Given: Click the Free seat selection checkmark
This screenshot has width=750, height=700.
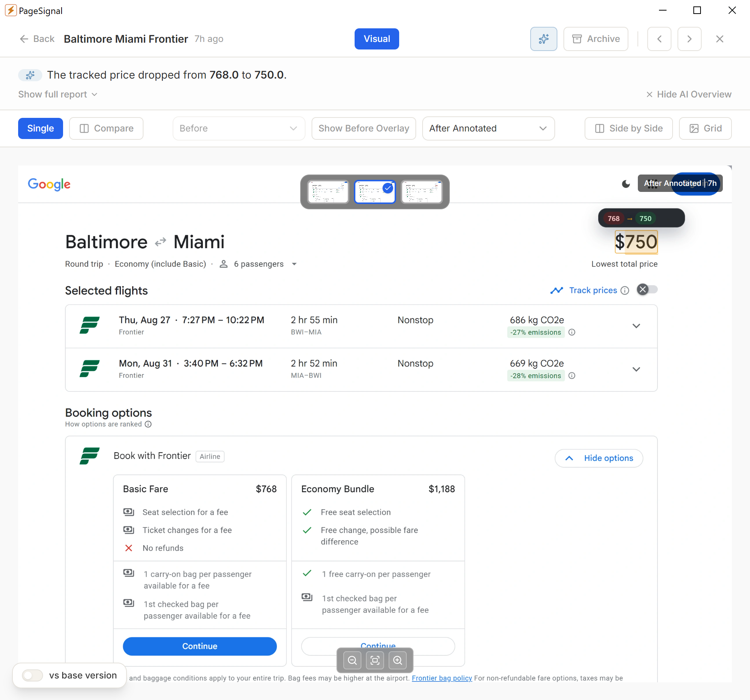Looking at the screenshot, I should pos(307,512).
